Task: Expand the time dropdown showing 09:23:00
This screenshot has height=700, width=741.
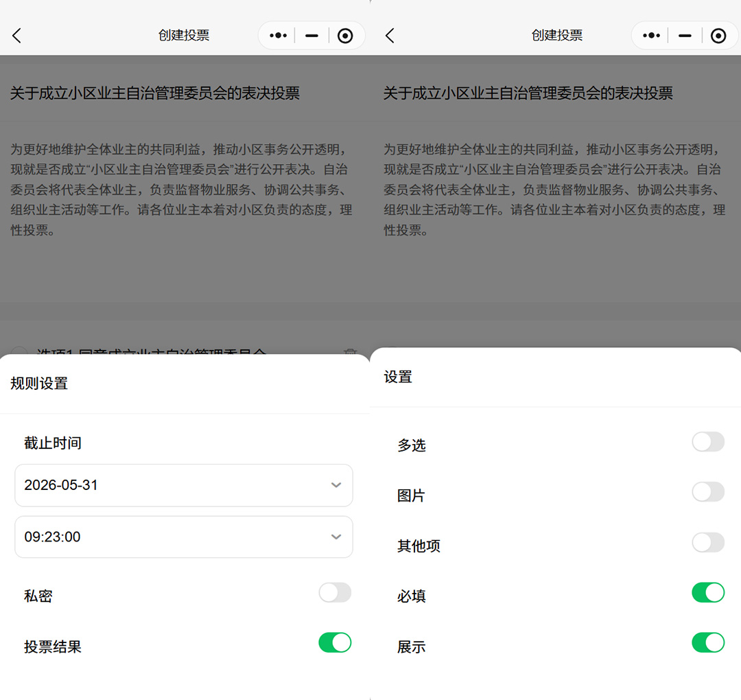Action: pyautogui.click(x=184, y=537)
